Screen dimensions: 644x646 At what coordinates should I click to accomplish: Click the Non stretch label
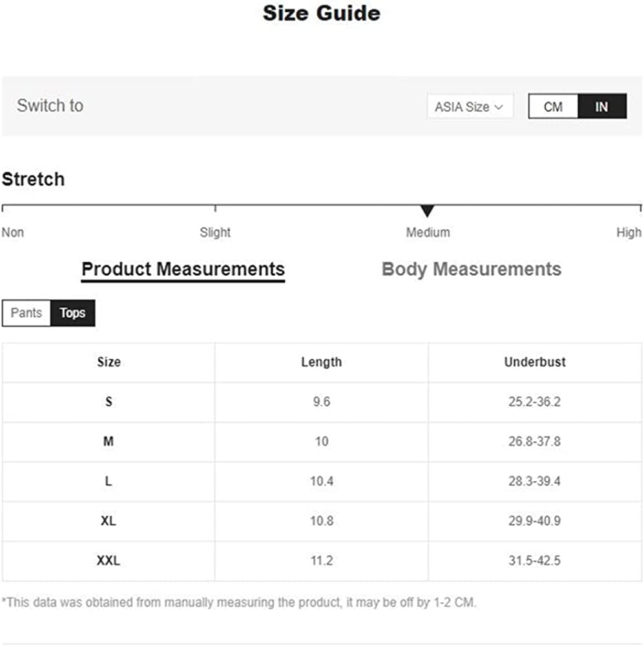pos(13,233)
